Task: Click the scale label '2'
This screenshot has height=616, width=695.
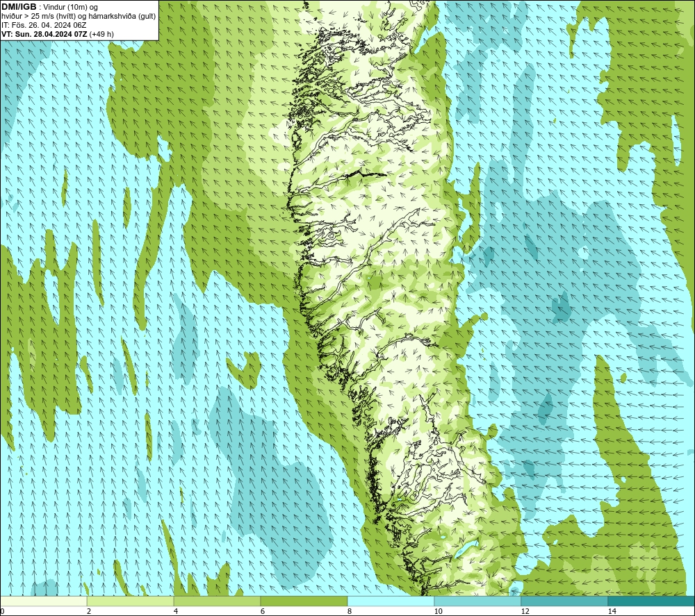Action: click(x=89, y=612)
